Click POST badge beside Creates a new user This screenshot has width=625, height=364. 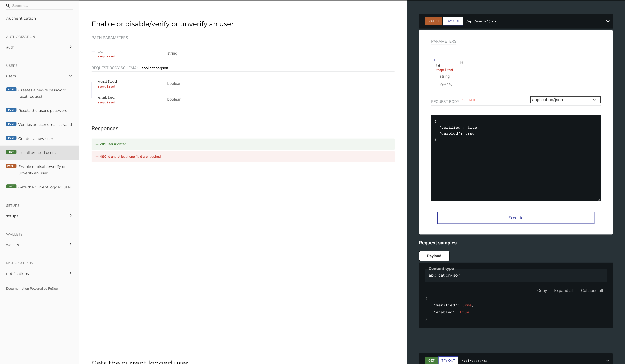pyautogui.click(x=11, y=138)
